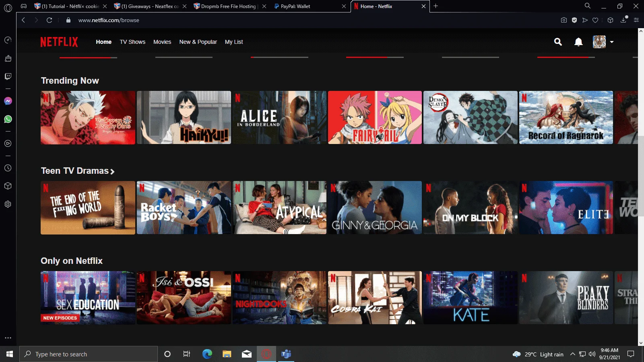Open the downloads icon
This screenshot has height=362, width=644.
[623, 20]
